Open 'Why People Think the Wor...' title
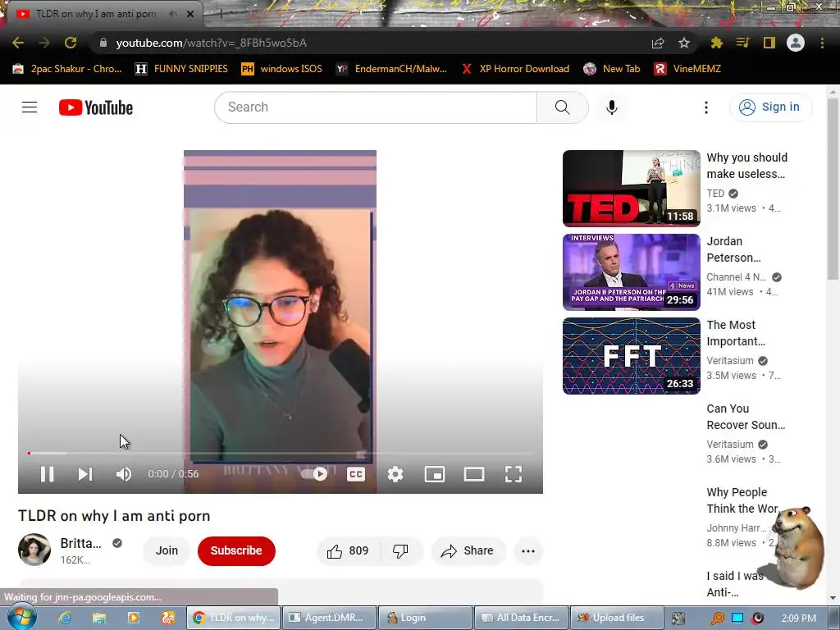 (743, 500)
